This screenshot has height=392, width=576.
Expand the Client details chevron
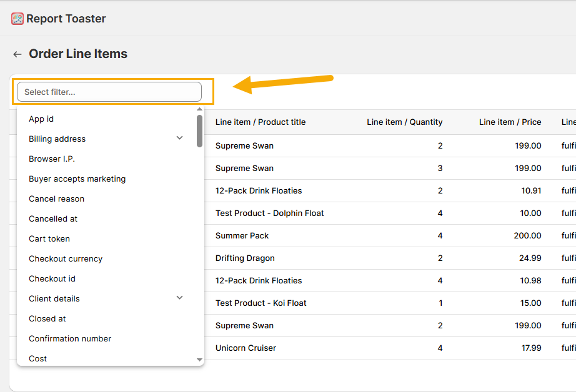click(179, 298)
